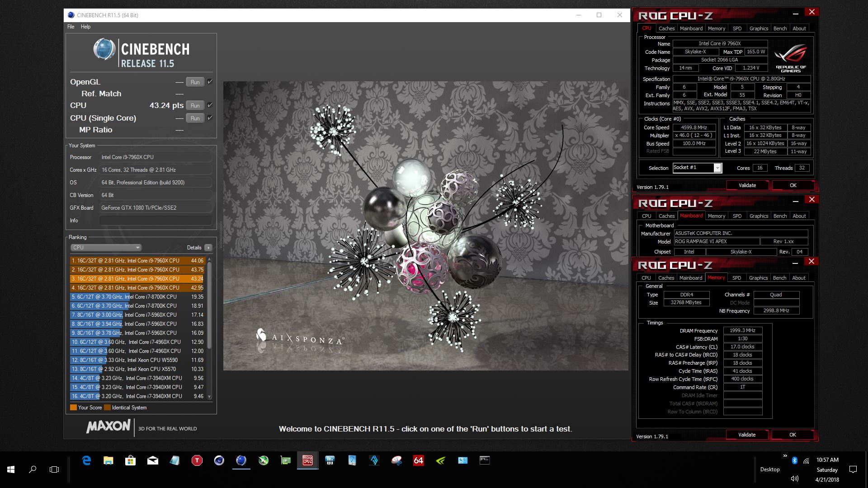Image resolution: width=868 pixels, height=488 pixels.
Task: Open the Ranking CPU dropdown
Action: click(106, 248)
